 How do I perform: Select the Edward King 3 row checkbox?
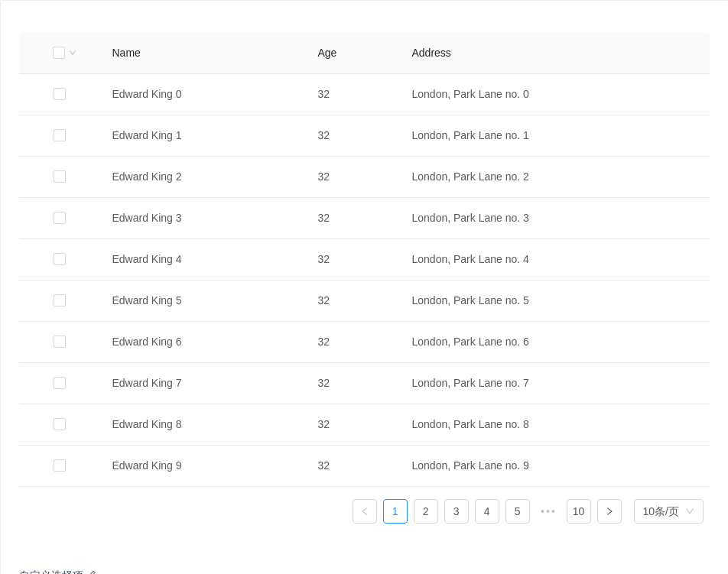tap(60, 218)
